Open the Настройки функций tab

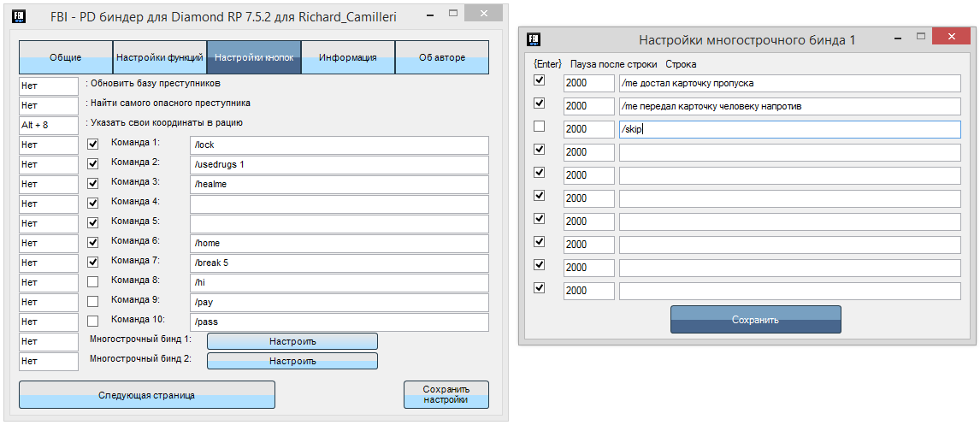pyautogui.click(x=160, y=57)
